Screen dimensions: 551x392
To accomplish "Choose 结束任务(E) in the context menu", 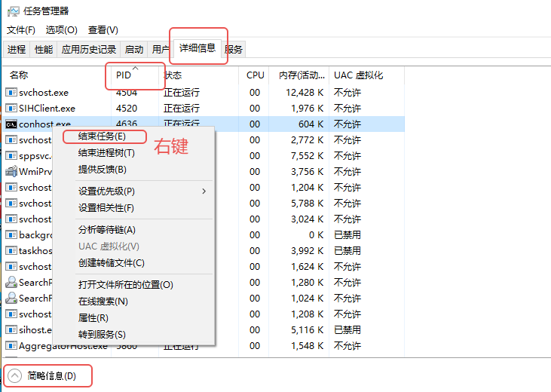I will (x=102, y=136).
